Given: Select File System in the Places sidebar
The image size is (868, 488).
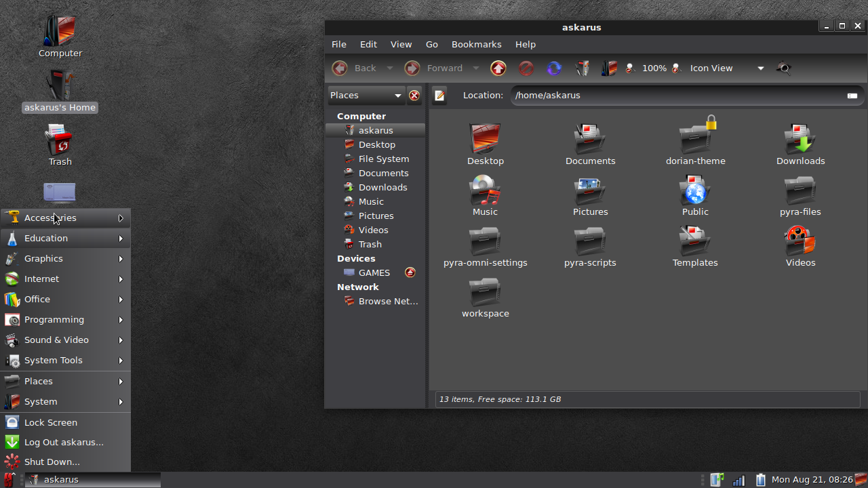Looking at the screenshot, I should click(383, 159).
